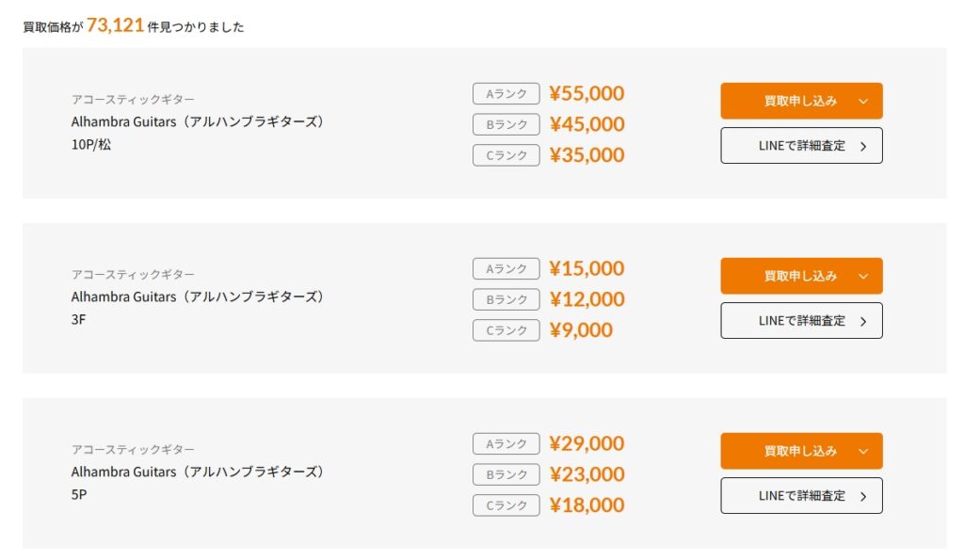Click the ¥55,000 Aランク price
The height and width of the screenshot is (560, 964).
tap(586, 93)
